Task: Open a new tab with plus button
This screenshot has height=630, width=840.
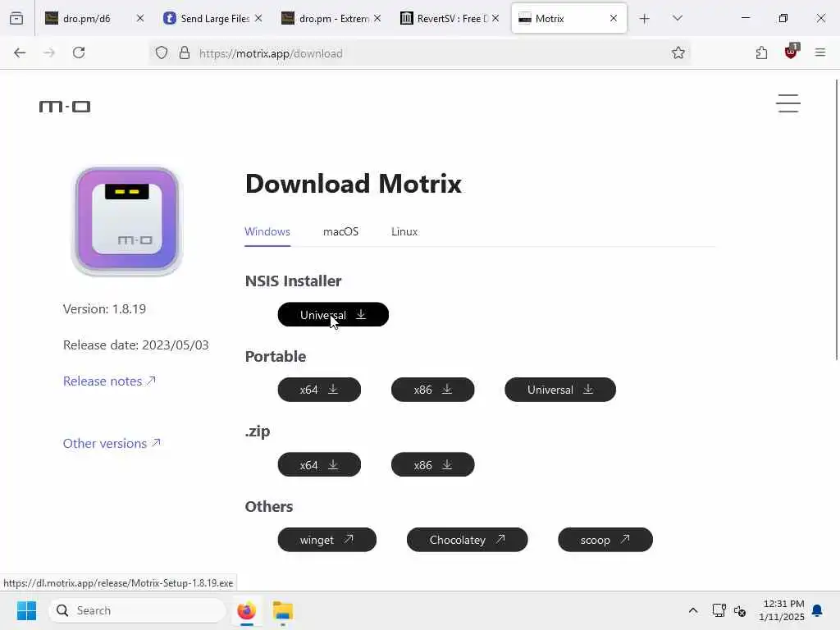Action: (x=645, y=19)
